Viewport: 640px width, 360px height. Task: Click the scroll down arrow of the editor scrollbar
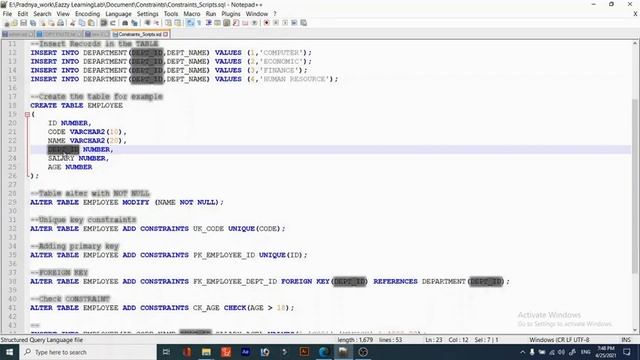point(635,330)
